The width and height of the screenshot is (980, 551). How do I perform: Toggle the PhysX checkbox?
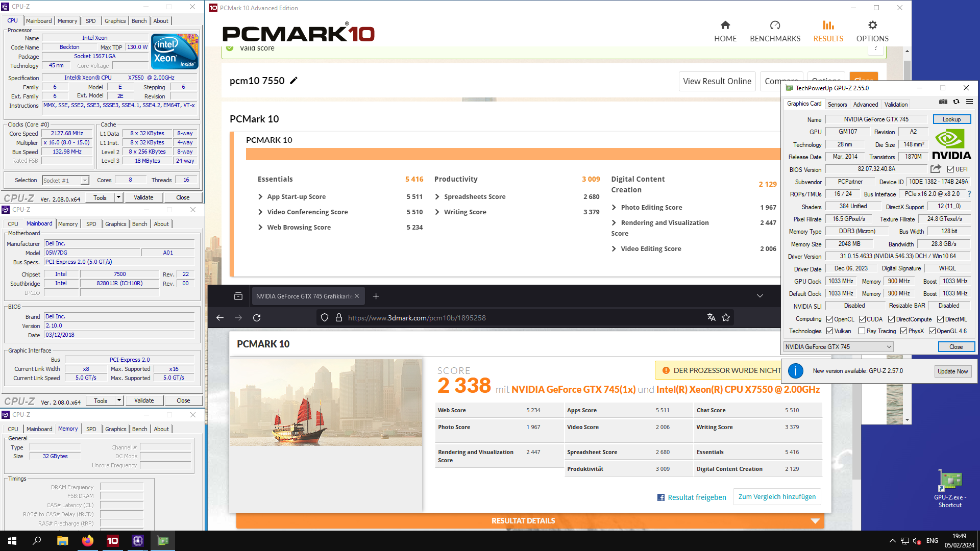903,331
